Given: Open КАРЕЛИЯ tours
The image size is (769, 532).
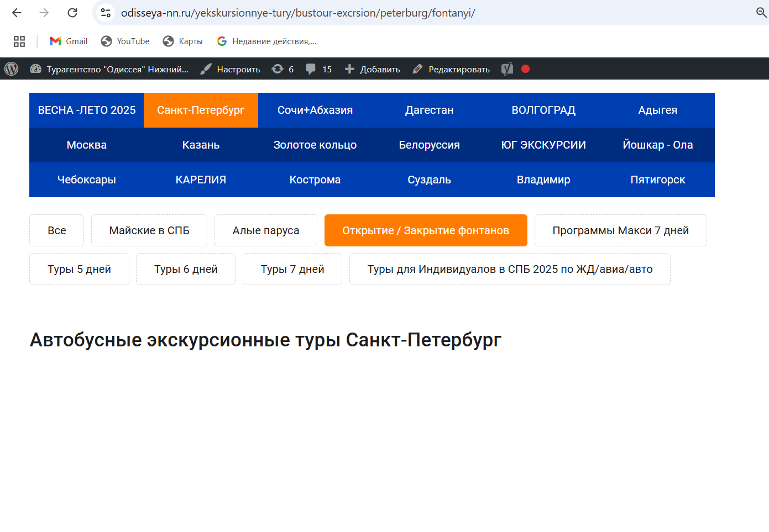Looking at the screenshot, I should 201,180.
